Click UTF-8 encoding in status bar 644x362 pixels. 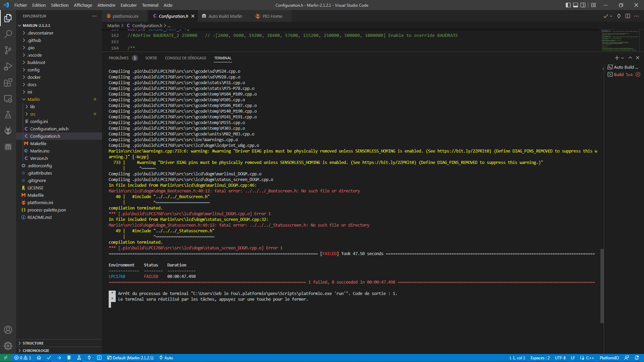coord(560,358)
